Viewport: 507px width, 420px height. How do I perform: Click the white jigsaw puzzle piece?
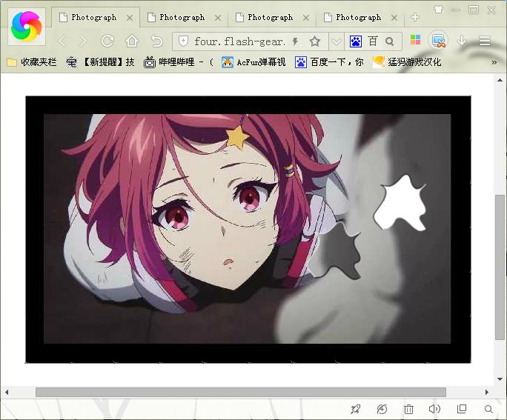(x=400, y=202)
